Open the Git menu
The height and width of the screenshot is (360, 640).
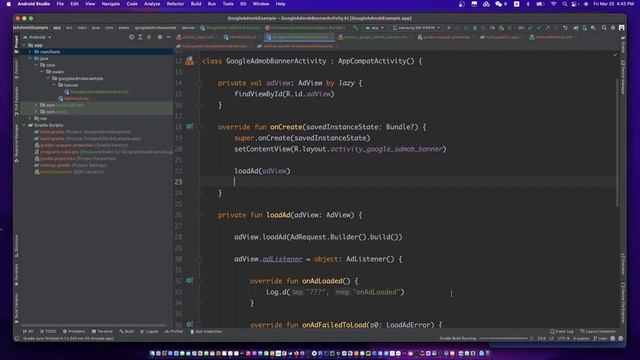pyautogui.click(x=243, y=4)
